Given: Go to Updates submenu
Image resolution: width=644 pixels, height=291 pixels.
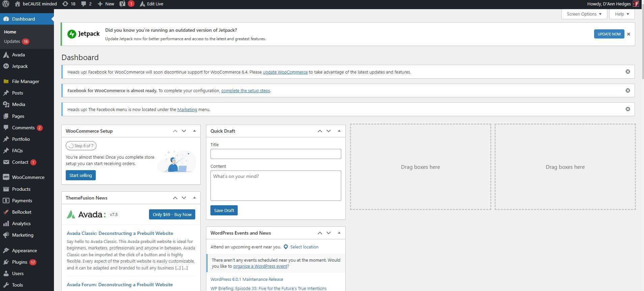Looking at the screenshot, I should (16, 42).
